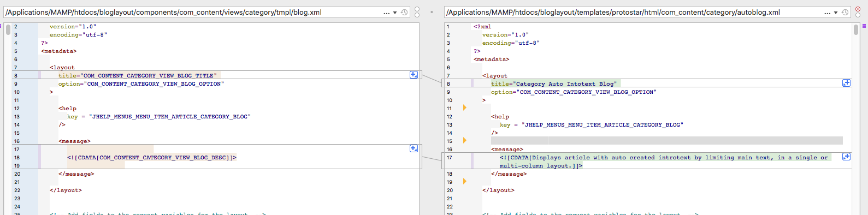Click left gutter line number 18
This screenshot has height=215, width=868.
click(x=17, y=157)
